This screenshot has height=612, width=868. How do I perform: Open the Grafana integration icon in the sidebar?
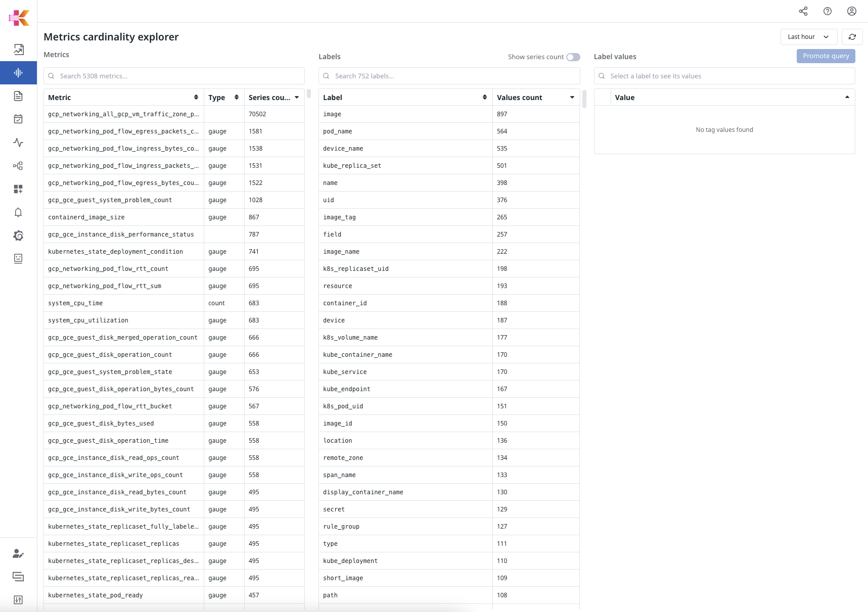click(18, 236)
